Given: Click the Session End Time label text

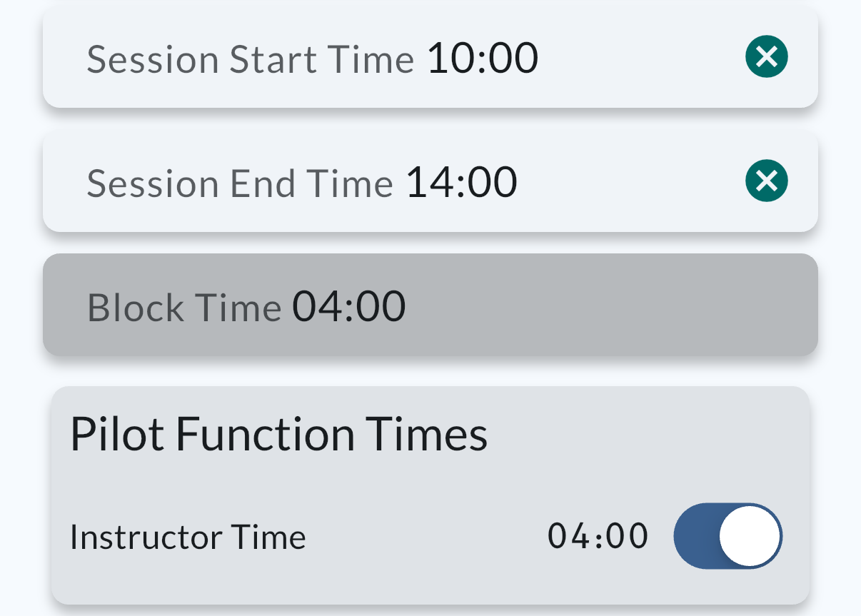Looking at the screenshot, I should 240,183.
